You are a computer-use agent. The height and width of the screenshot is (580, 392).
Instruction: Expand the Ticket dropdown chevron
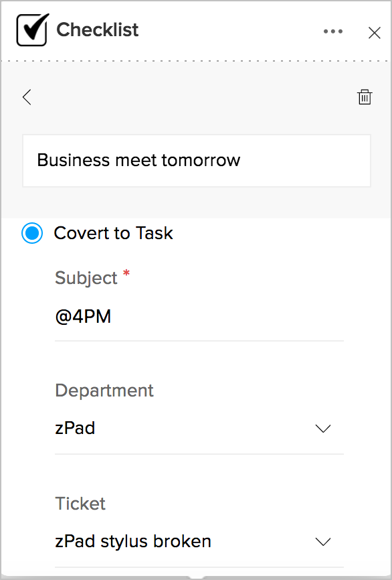pyautogui.click(x=323, y=542)
